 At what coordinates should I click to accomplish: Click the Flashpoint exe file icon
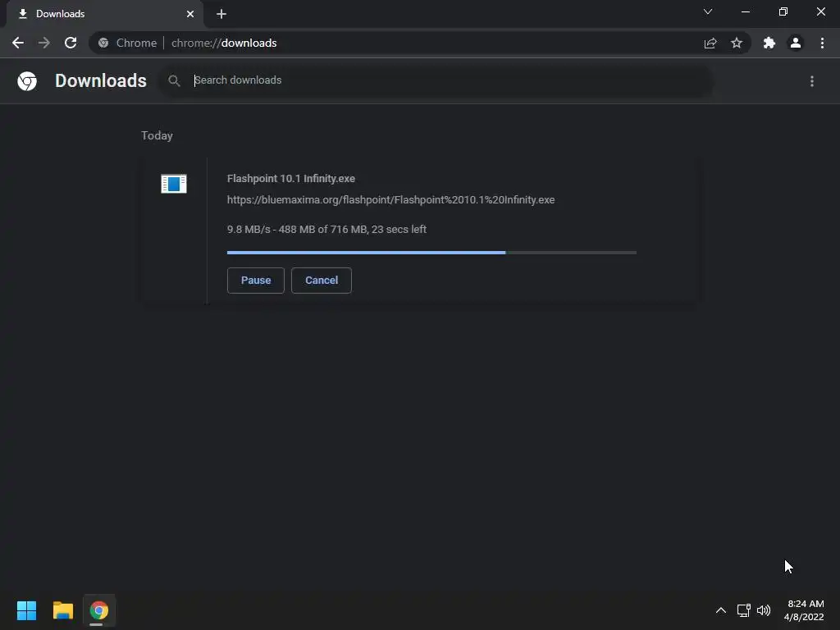click(174, 184)
